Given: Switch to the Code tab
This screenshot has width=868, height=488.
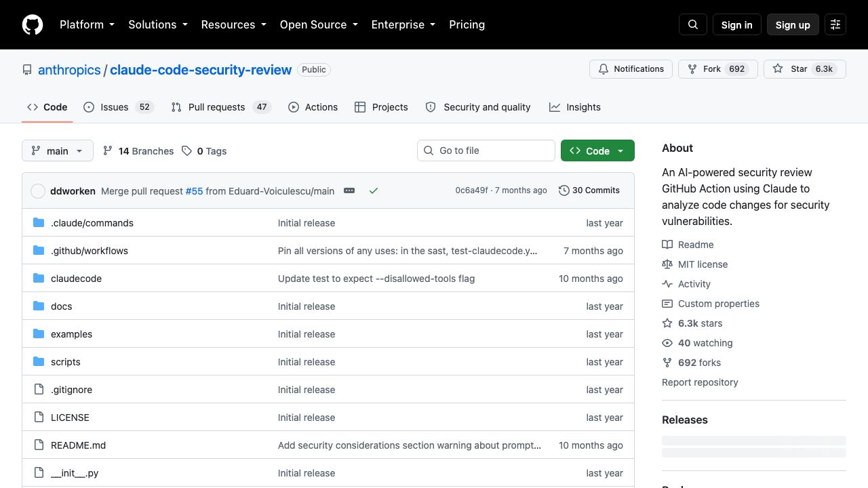Looking at the screenshot, I should [47, 107].
